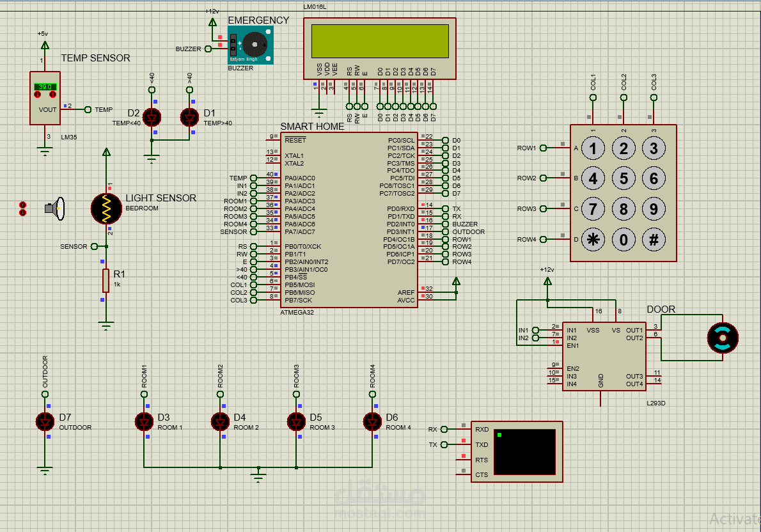The image size is (761, 532).
Task: Select LED D2 TEMP<40
Action: click(x=152, y=118)
